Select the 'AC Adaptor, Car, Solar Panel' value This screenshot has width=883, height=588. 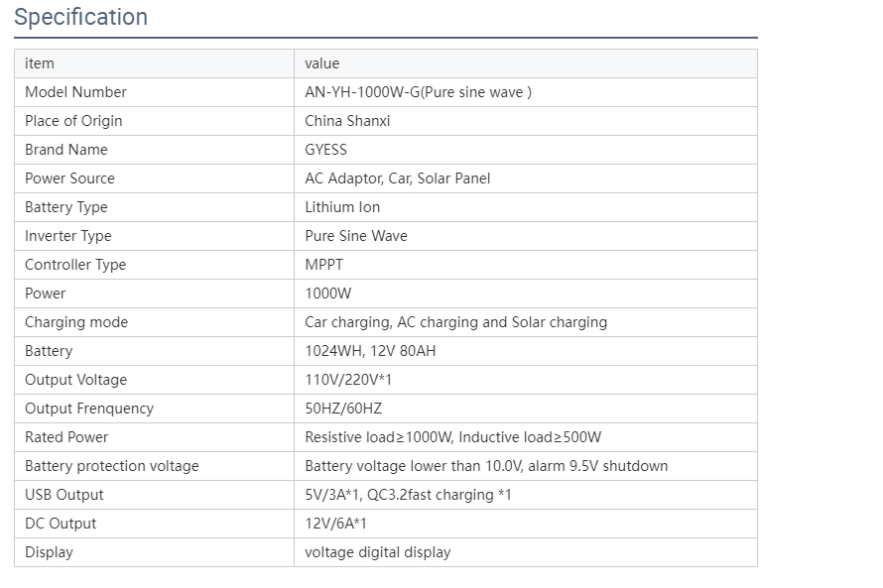click(x=397, y=178)
